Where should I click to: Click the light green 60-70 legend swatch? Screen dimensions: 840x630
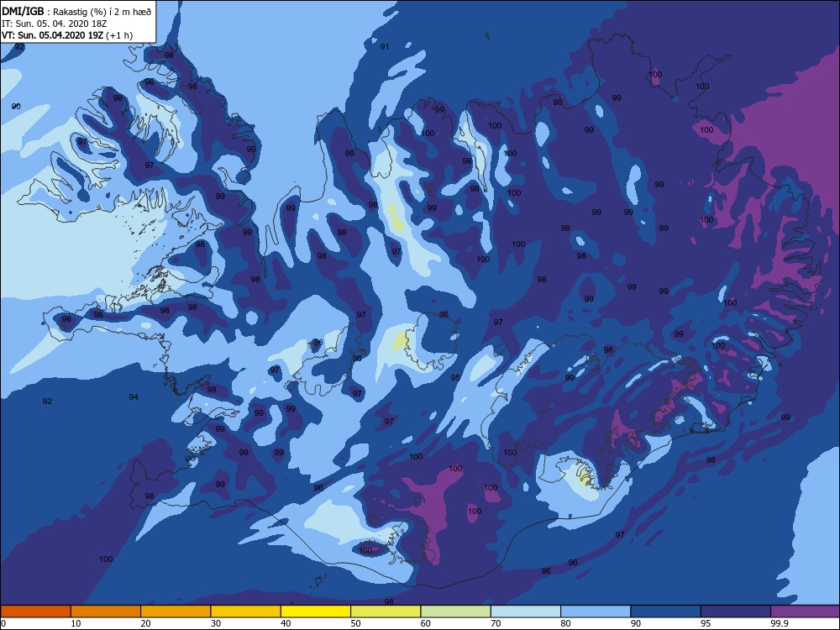(x=456, y=612)
